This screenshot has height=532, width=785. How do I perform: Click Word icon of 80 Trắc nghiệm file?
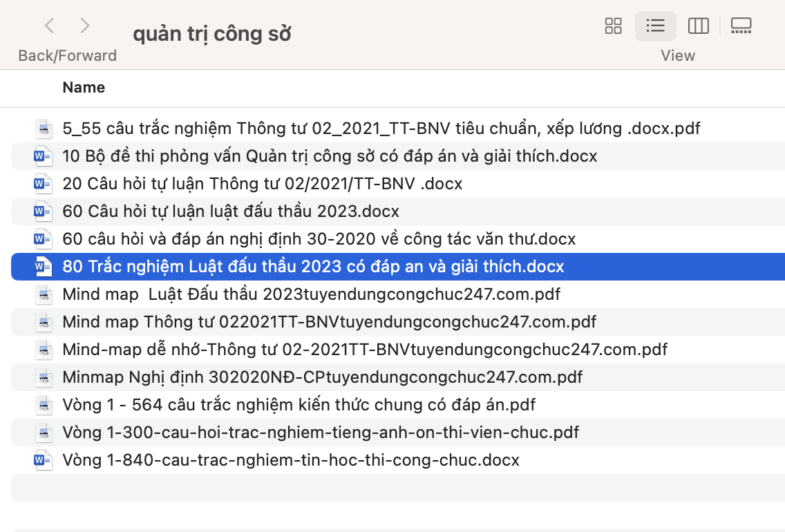[x=43, y=267]
